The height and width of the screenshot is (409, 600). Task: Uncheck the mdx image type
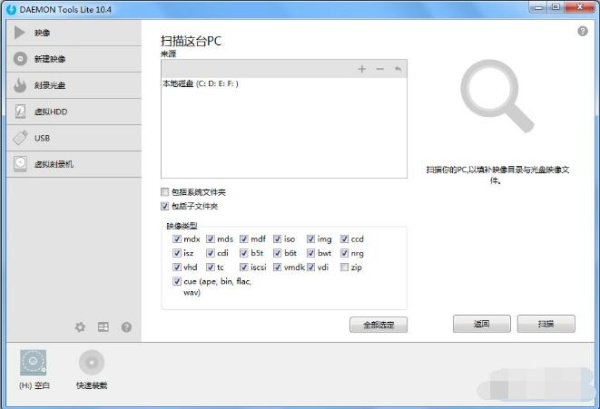coord(177,239)
